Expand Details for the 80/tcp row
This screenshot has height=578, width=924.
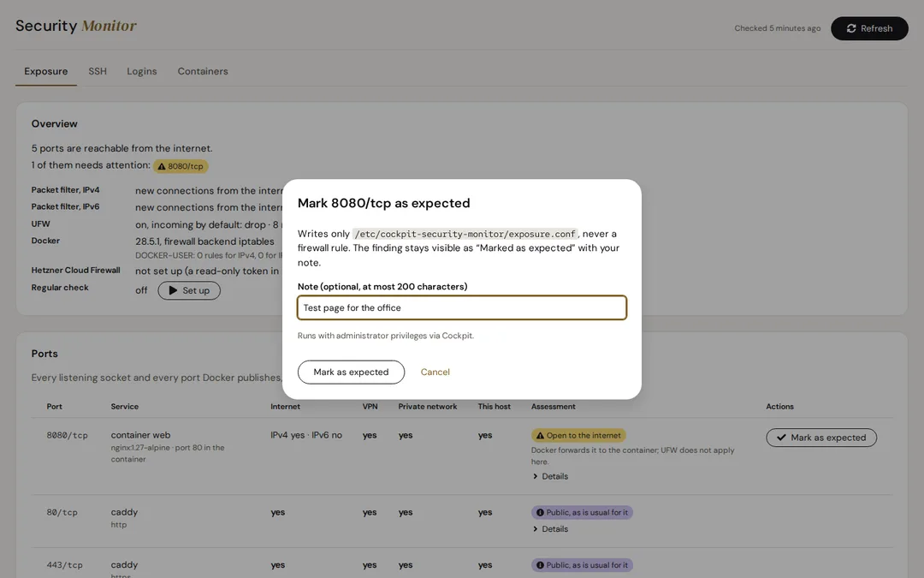pyautogui.click(x=550, y=529)
